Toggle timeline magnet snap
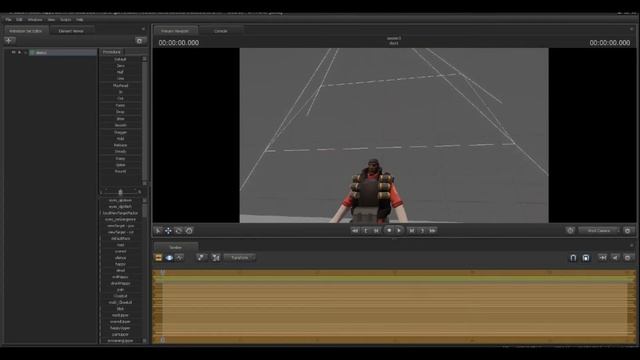The image size is (640, 360). coord(573,258)
